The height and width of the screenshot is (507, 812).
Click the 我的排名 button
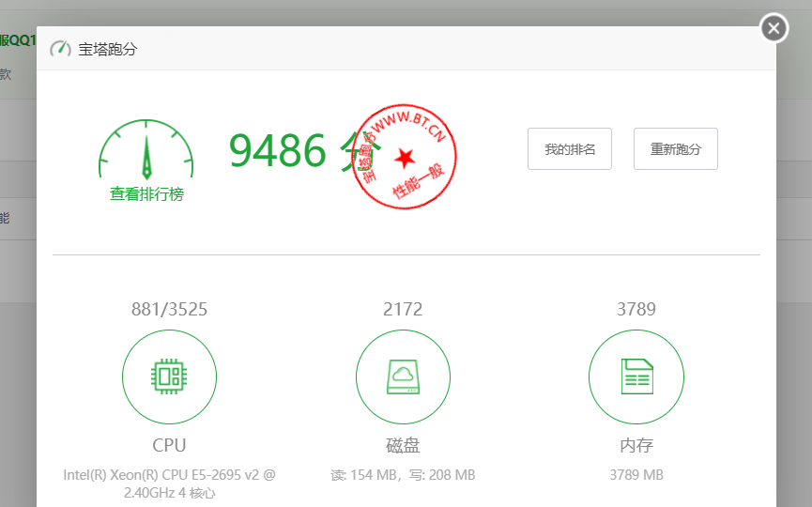pyautogui.click(x=570, y=149)
